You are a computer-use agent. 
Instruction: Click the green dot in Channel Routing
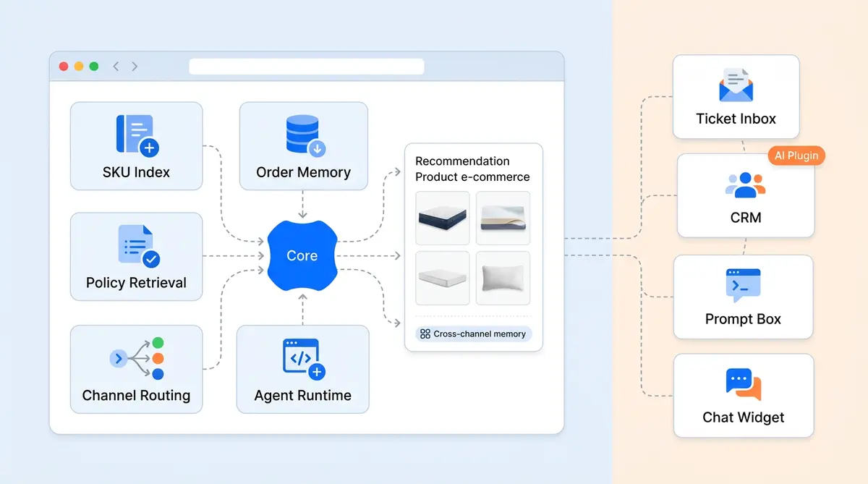[158, 343]
